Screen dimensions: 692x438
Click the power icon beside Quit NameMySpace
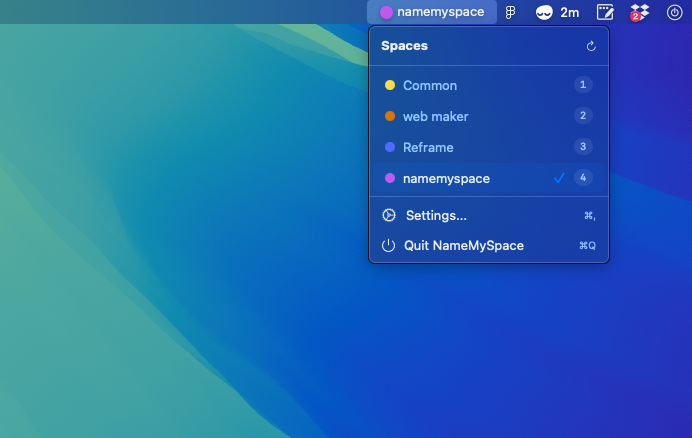388,245
